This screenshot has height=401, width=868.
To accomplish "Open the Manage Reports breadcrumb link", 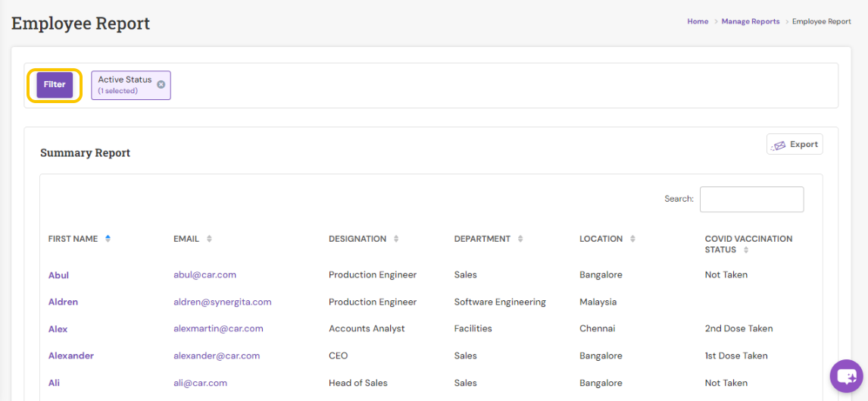I will click(x=750, y=21).
